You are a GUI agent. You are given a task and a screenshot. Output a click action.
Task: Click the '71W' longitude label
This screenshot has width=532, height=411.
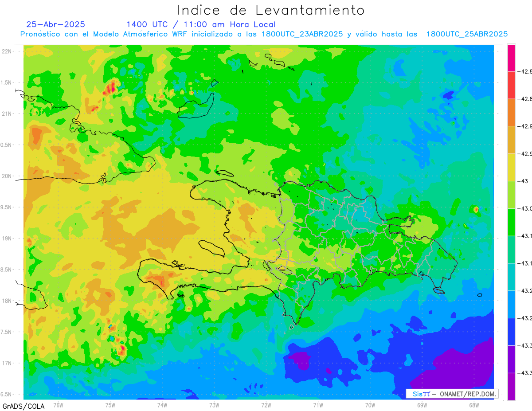tap(318, 405)
